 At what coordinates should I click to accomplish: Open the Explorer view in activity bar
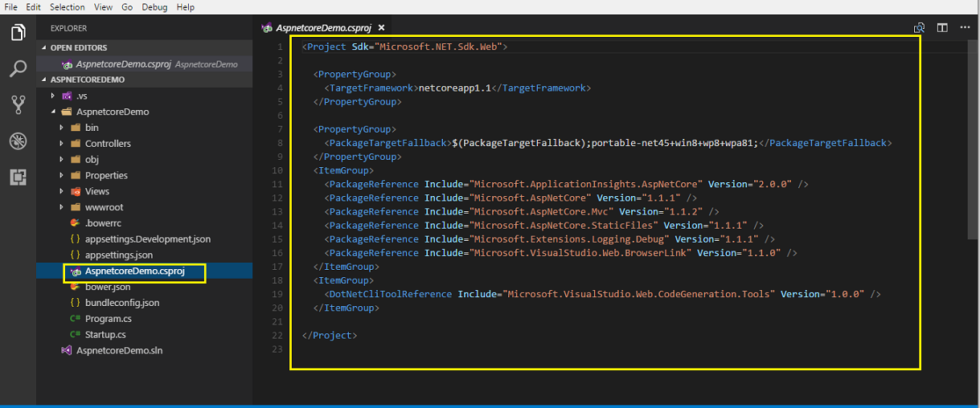pyautogui.click(x=18, y=33)
